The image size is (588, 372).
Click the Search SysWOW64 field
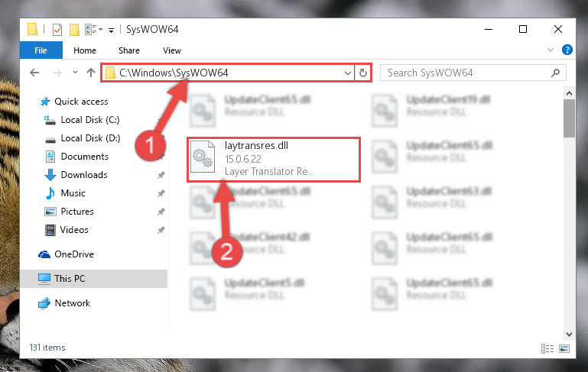coord(473,73)
